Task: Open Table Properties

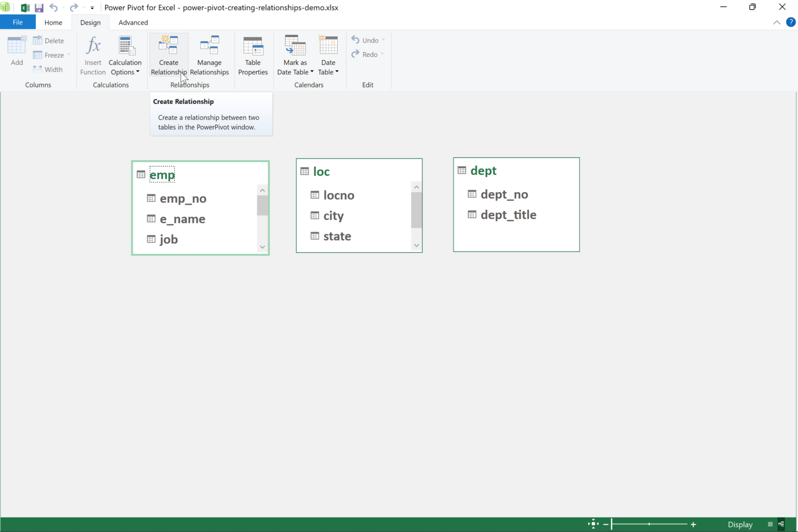Action: pyautogui.click(x=253, y=55)
